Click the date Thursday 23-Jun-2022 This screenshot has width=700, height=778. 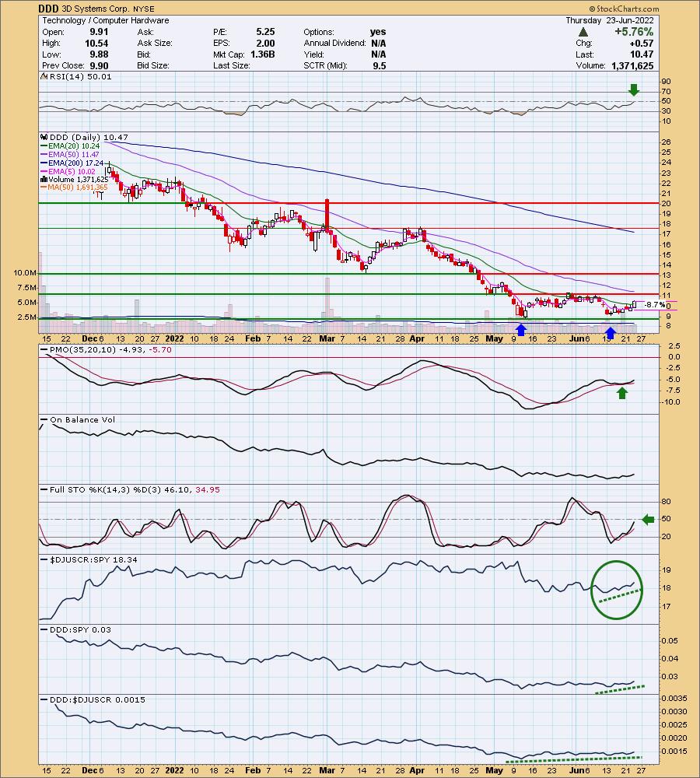pos(610,20)
